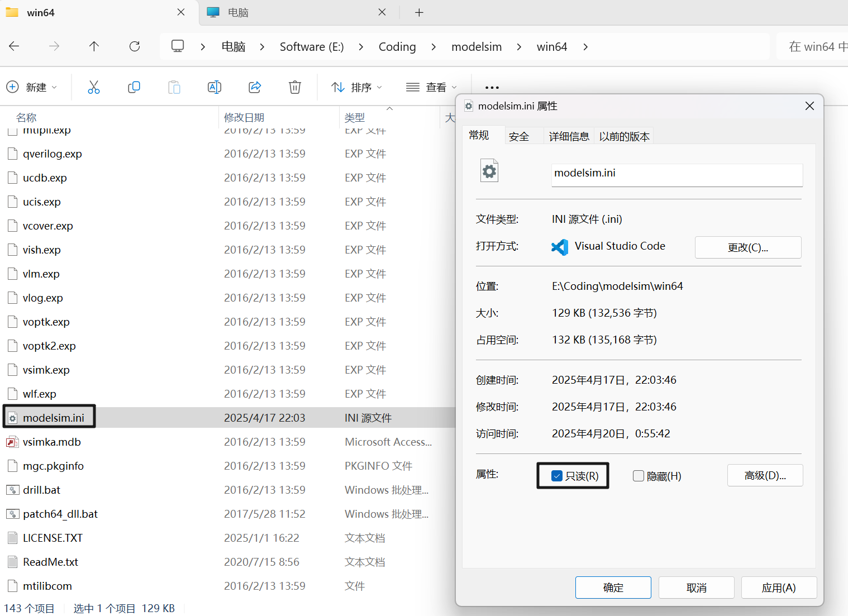Close the 电脑 tab

(382, 12)
